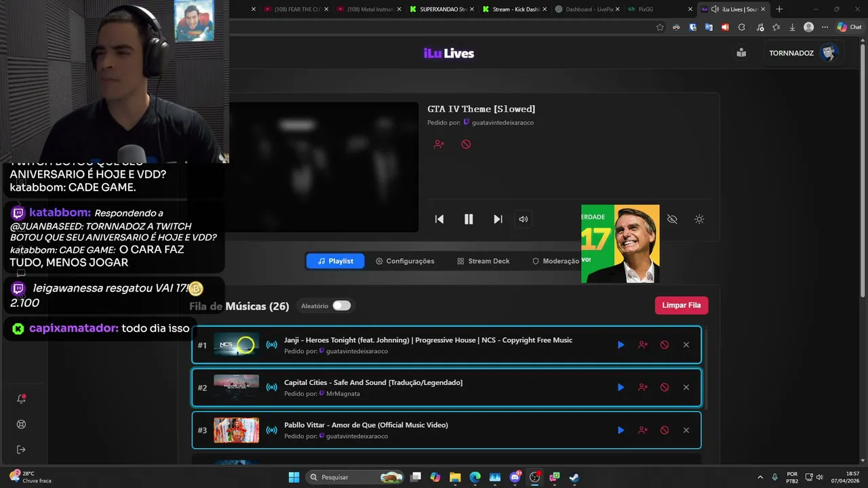Remove-user icon on Pabllo Vittar row
This screenshot has height=488, width=868.
tap(643, 430)
